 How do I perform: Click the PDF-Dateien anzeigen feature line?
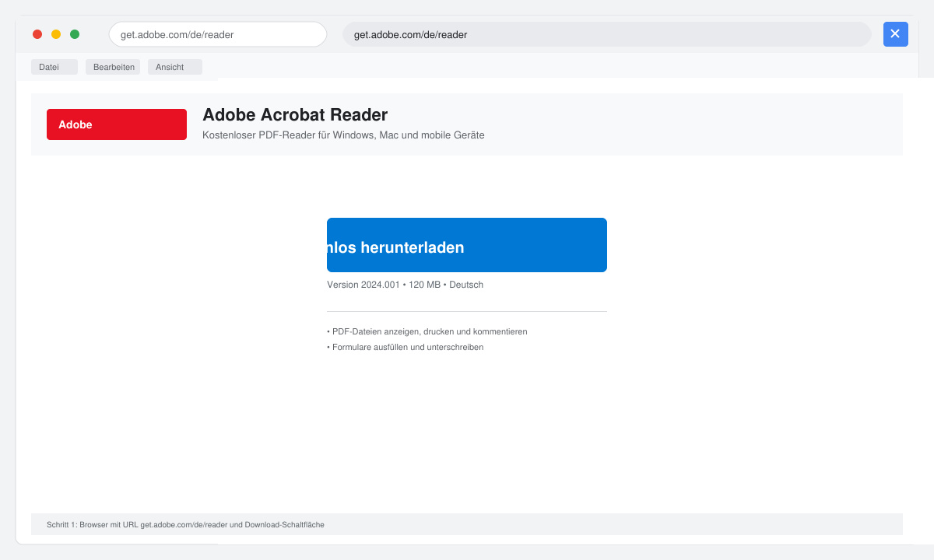427,331
